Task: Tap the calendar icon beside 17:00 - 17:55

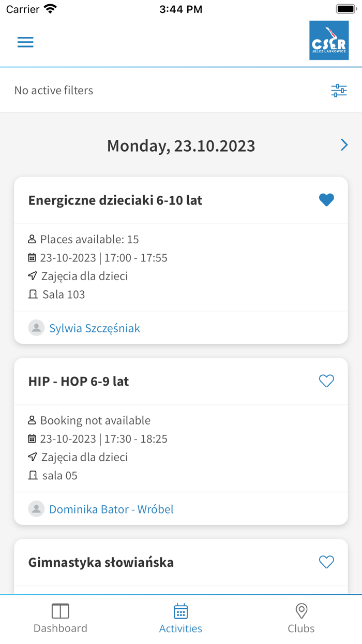Action: pos(32,258)
